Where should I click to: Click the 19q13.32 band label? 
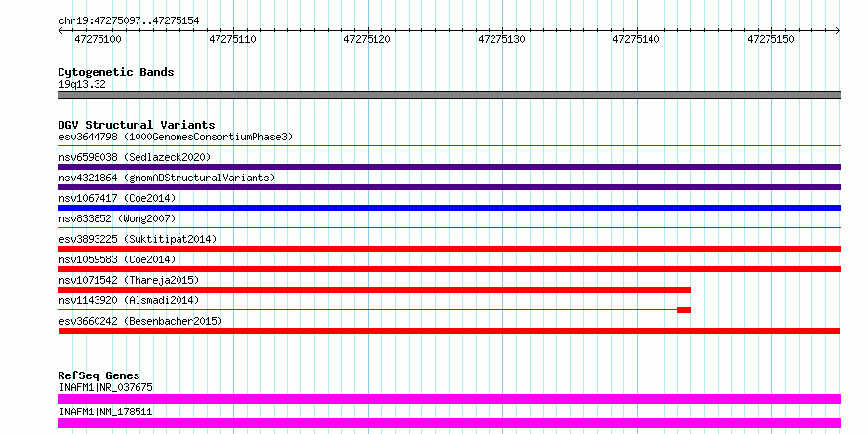82,85
